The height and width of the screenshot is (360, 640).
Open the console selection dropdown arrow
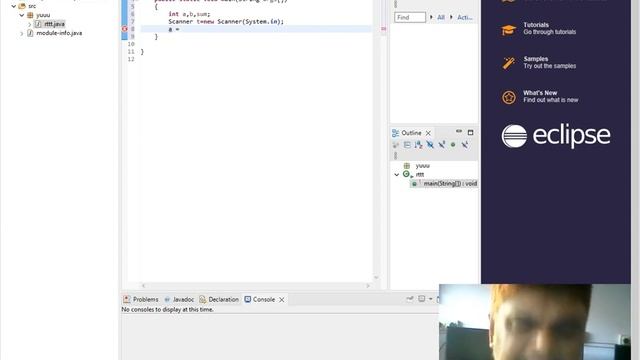pos(431,299)
